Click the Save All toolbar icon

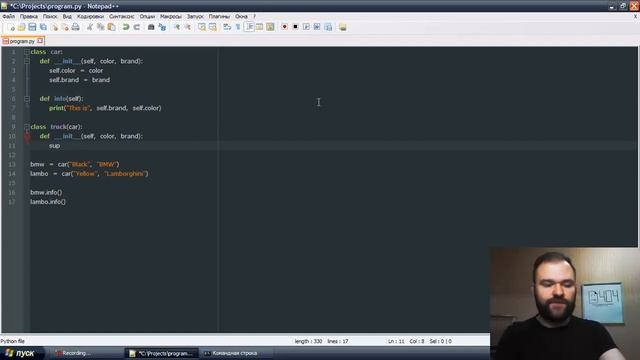coord(43,27)
